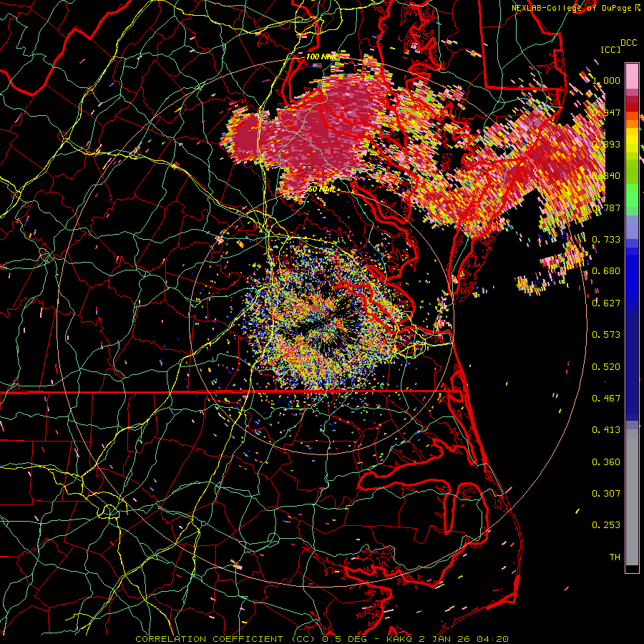Click the 0.253 legend value
This screenshot has height=644, width=644.
click(606, 525)
